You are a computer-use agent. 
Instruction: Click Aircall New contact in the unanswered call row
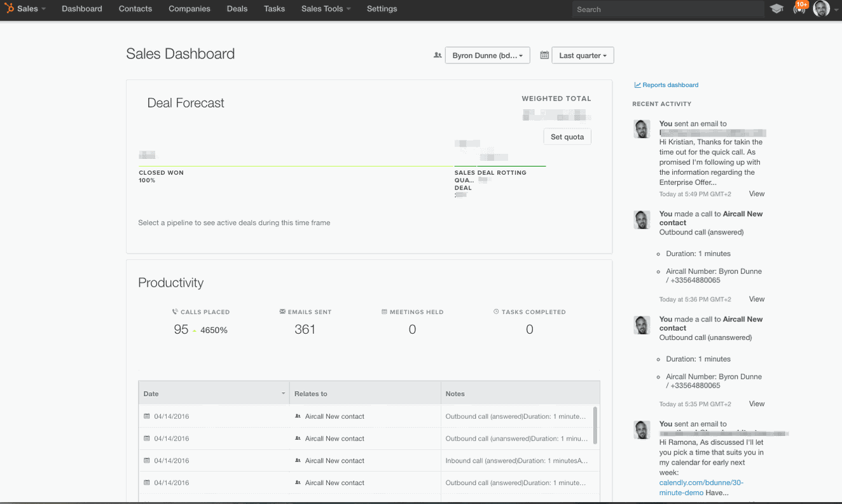[335, 439]
